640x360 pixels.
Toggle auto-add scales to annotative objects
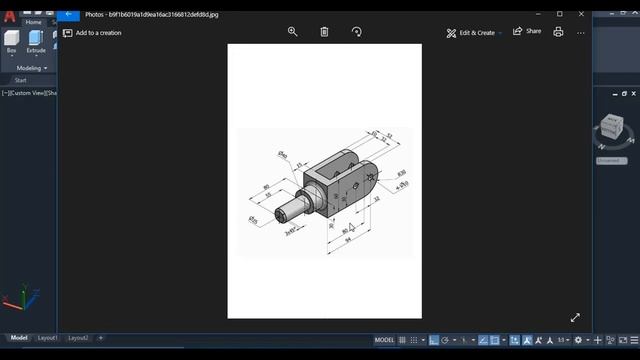[538, 340]
